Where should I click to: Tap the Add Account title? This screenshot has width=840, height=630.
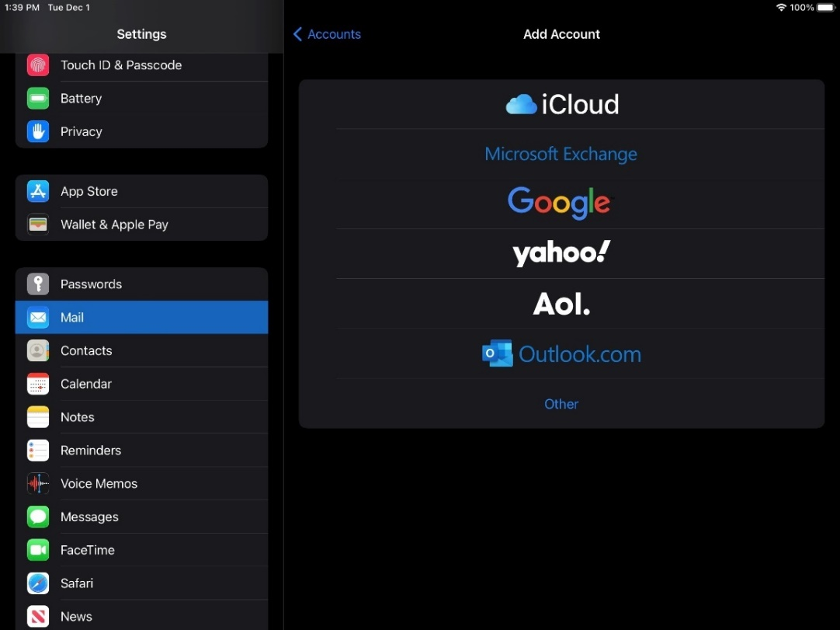click(x=561, y=33)
